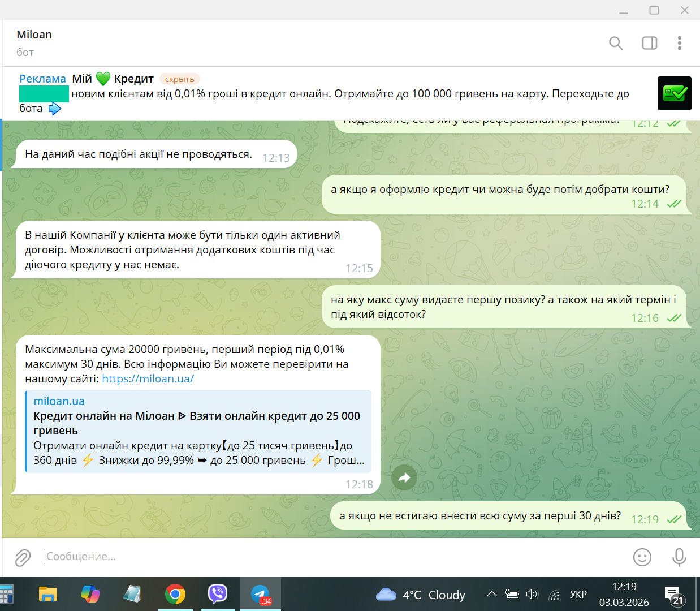Switch keyboard language 'УКР' indicator
The image size is (700, 611).
[578, 595]
